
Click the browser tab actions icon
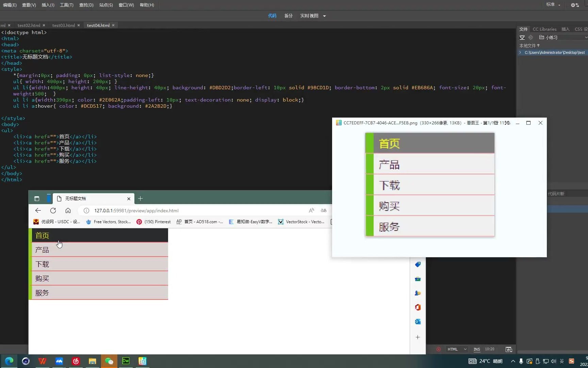tap(37, 199)
